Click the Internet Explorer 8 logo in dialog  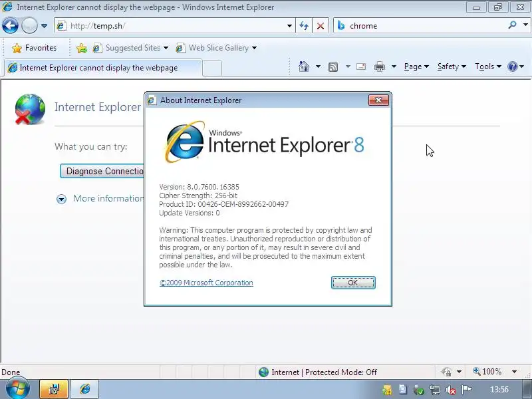[265, 142]
